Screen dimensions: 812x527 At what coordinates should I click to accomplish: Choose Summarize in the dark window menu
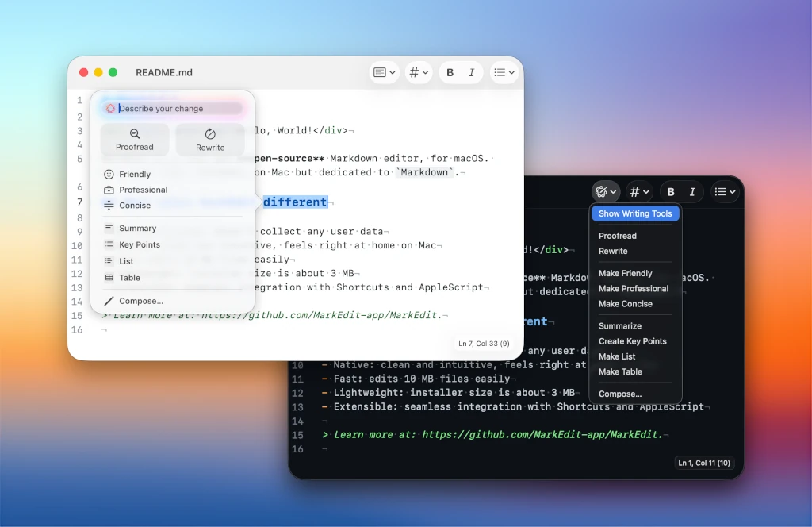click(620, 325)
